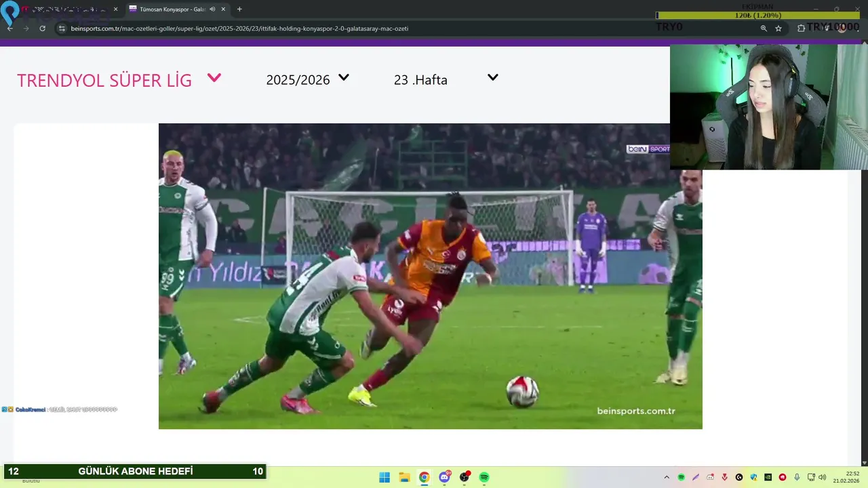868x488 pixels.
Task: Open Discord from the taskbar
Action: point(444,477)
